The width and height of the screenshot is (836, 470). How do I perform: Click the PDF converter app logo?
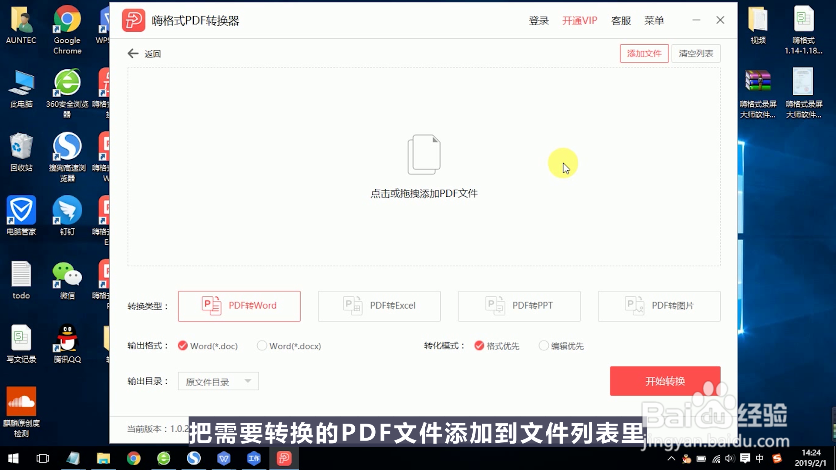(x=133, y=21)
